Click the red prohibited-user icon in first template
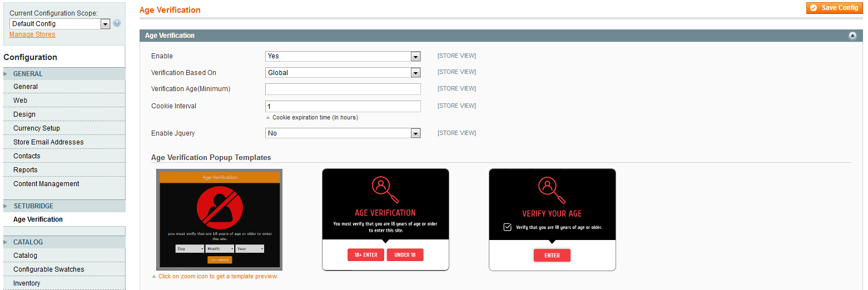868x290 pixels. click(x=219, y=206)
